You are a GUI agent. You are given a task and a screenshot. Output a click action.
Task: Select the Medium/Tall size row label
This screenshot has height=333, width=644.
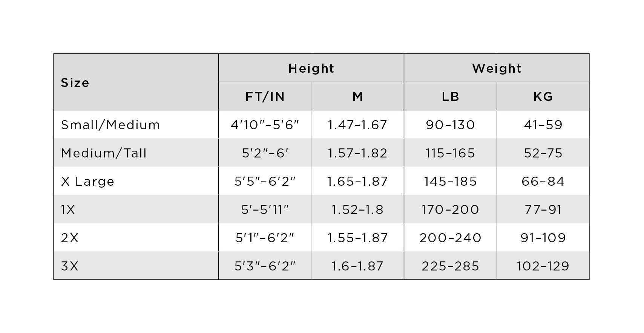click(104, 153)
